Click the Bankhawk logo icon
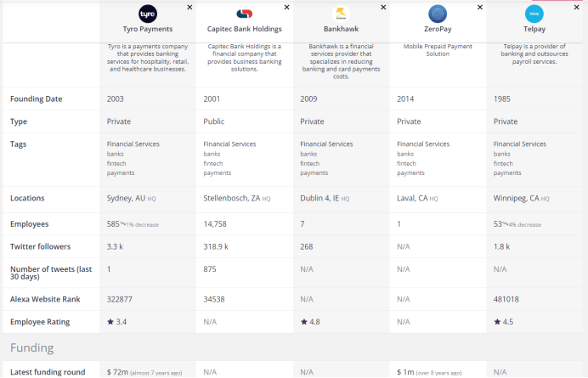The height and width of the screenshot is (378, 588). [x=341, y=14]
